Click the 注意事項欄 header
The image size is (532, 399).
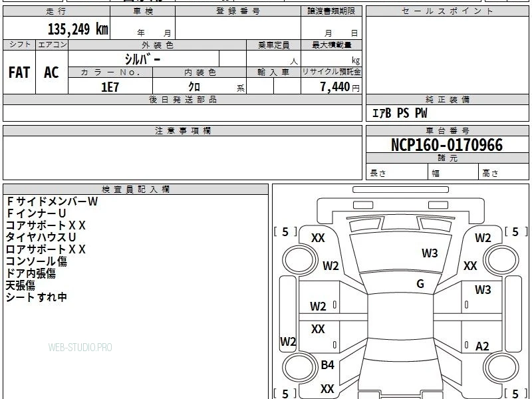[x=183, y=130]
